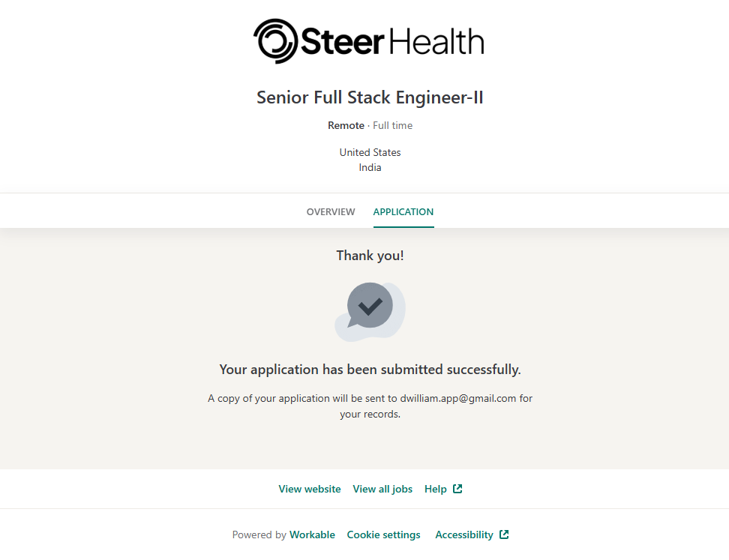Click the external link icon beside Accessibility
The height and width of the screenshot is (560, 729).
(504, 535)
